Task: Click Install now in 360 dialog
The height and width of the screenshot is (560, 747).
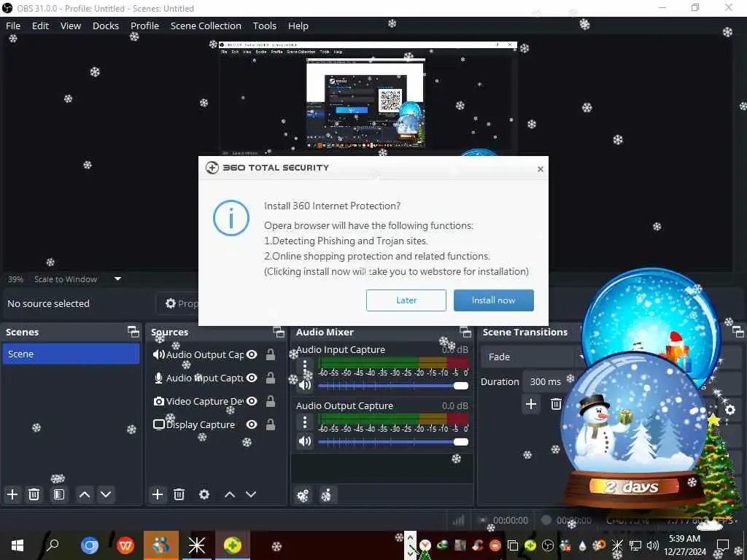Action: pyautogui.click(x=494, y=300)
